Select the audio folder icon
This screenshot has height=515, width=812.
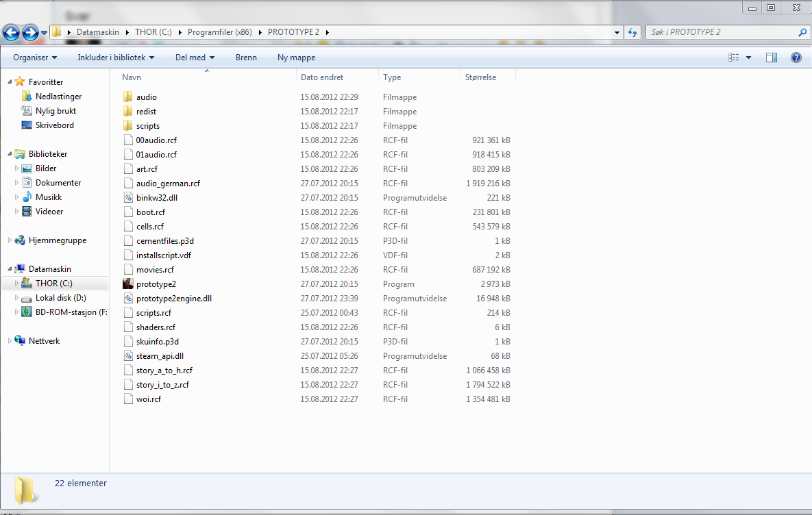pyautogui.click(x=128, y=97)
